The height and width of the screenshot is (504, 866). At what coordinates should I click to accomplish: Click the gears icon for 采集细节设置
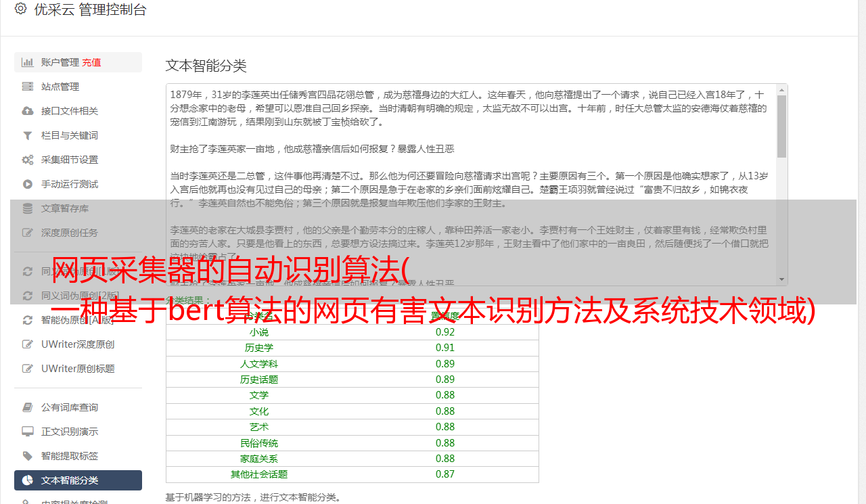(x=28, y=160)
